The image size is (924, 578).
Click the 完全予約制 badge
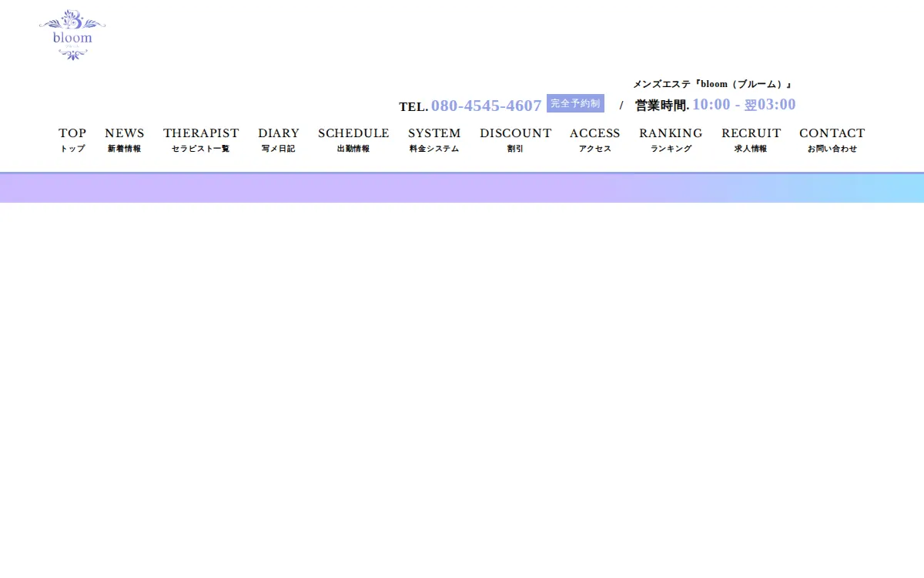pyautogui.click(x=575, y=103)
